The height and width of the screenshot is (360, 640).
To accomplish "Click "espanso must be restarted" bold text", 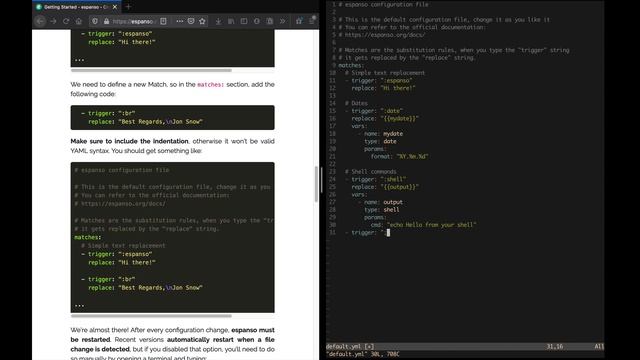I will 172,335.
